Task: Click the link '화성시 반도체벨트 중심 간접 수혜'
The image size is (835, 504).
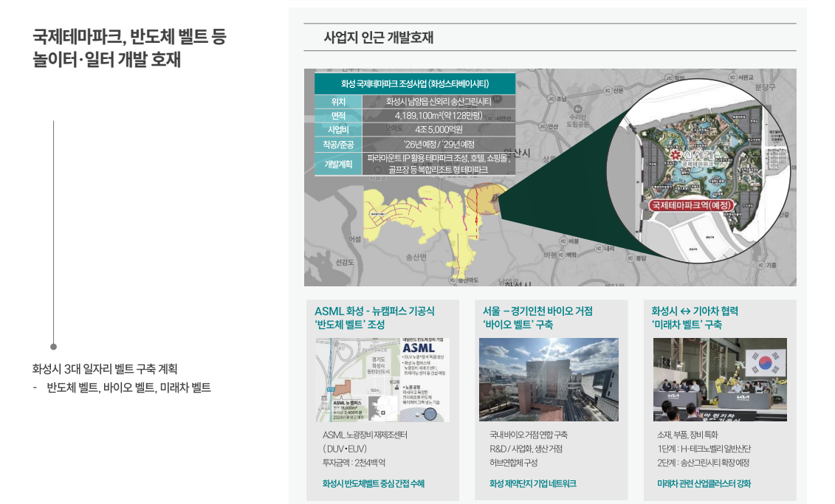Action: pos(374,483)
